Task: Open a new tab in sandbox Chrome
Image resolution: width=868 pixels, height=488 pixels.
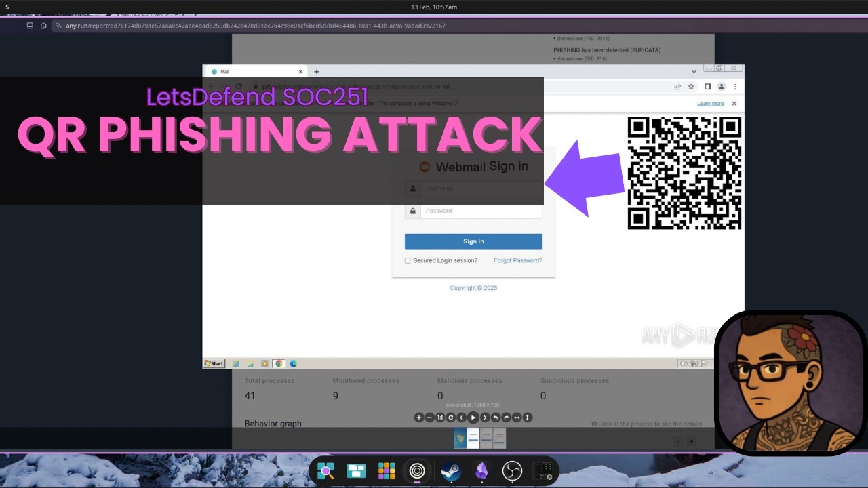Action: pyautogui.click(x=316, y=71)
